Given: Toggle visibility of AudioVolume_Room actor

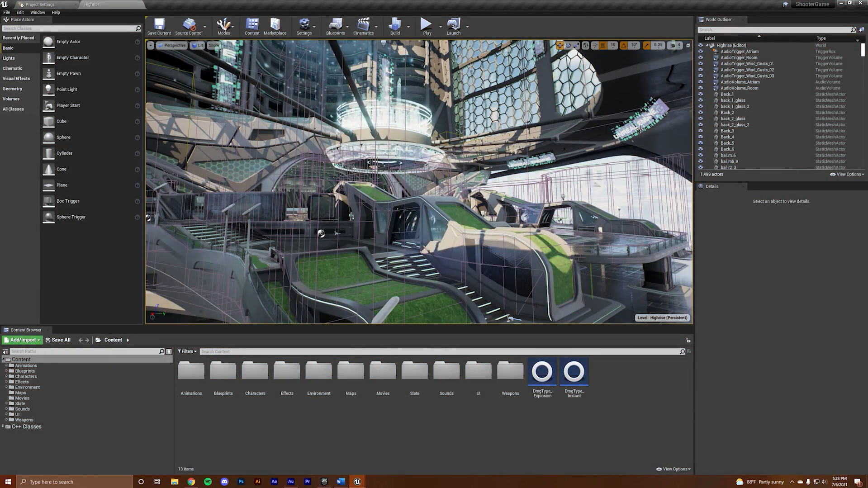Looking at the screenshot, I should (701, 88).
